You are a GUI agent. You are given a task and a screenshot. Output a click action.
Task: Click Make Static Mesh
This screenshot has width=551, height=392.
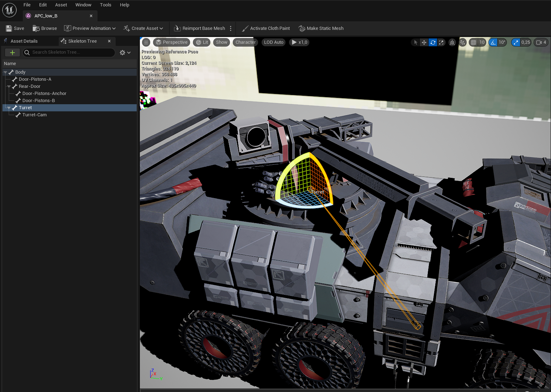pyautogui.click(x=321, y=28)
